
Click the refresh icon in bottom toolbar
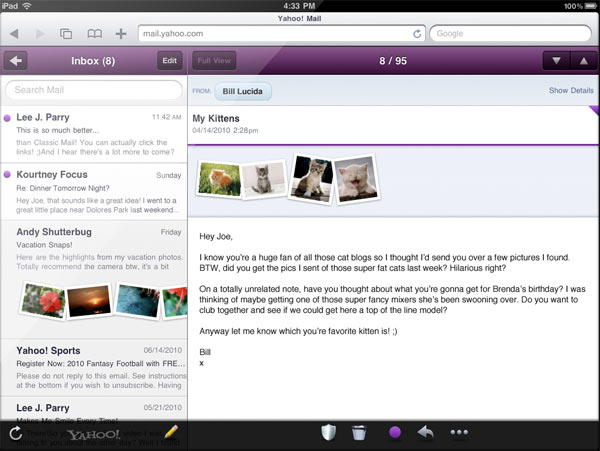point(15,433)
